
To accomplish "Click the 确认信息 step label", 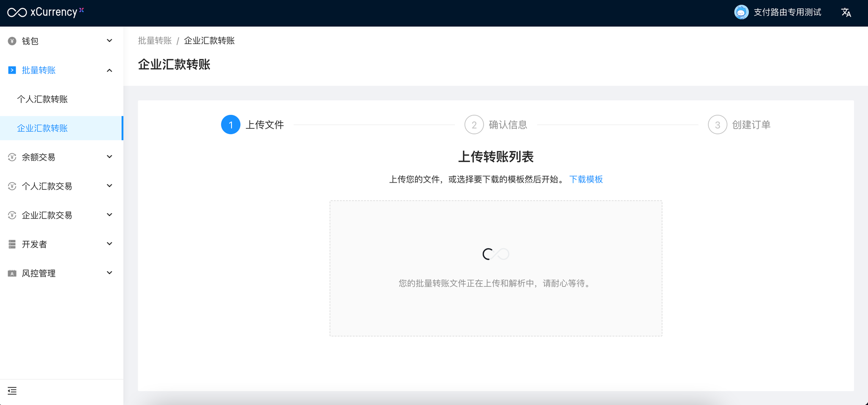I will [x=508, y=125].
